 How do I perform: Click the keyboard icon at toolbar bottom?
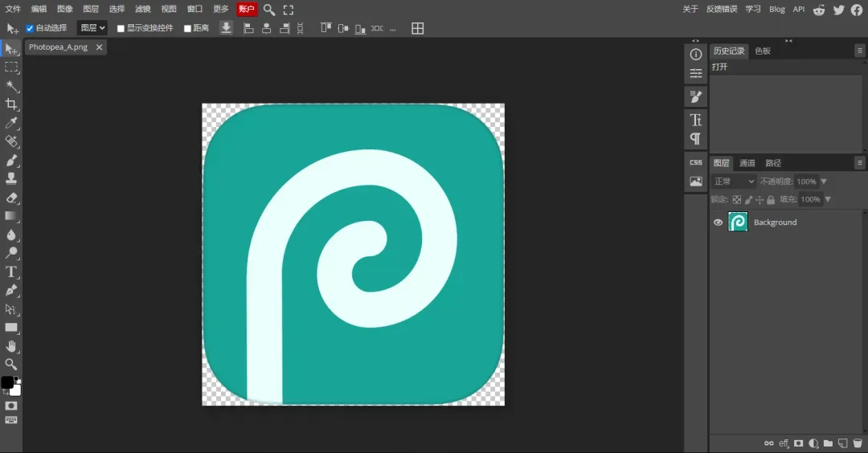point(11,420)
